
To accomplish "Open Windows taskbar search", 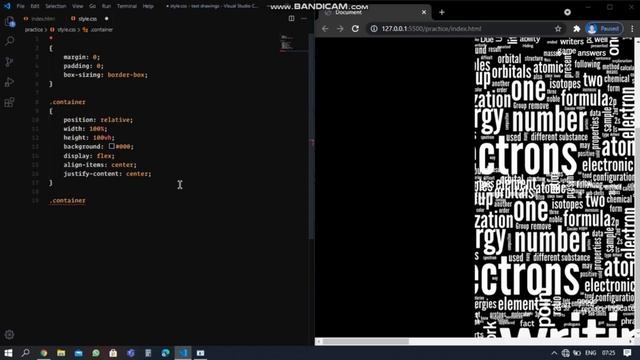I will [x=25, y=353].
